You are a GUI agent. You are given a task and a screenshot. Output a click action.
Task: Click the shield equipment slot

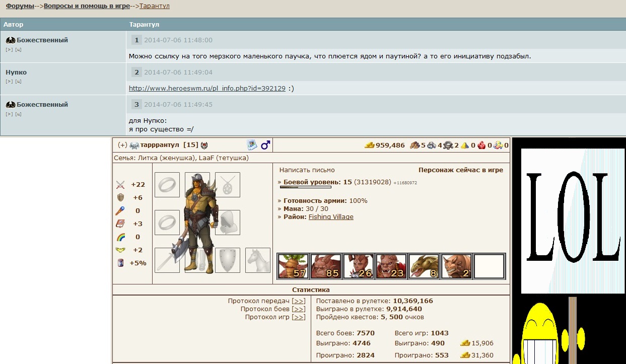click(228, 260)
